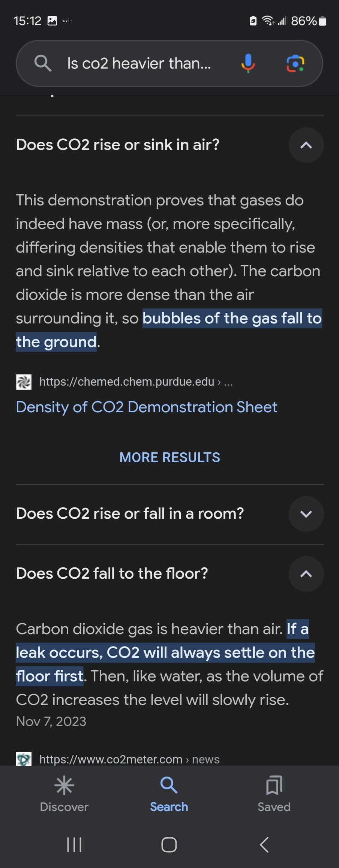Tap the co2meter site favicon
This screenshot has width=339, height=868.
[x=24, y=759]
